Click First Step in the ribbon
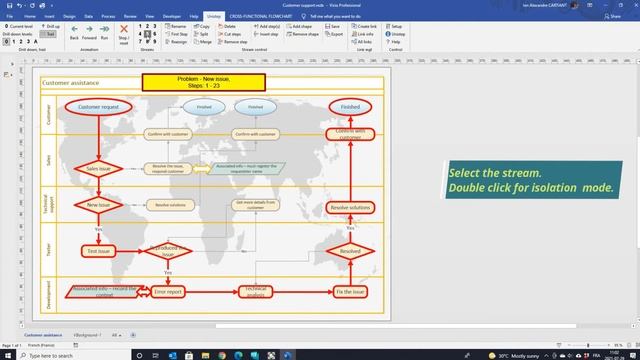640x360 pixels. 176,34
